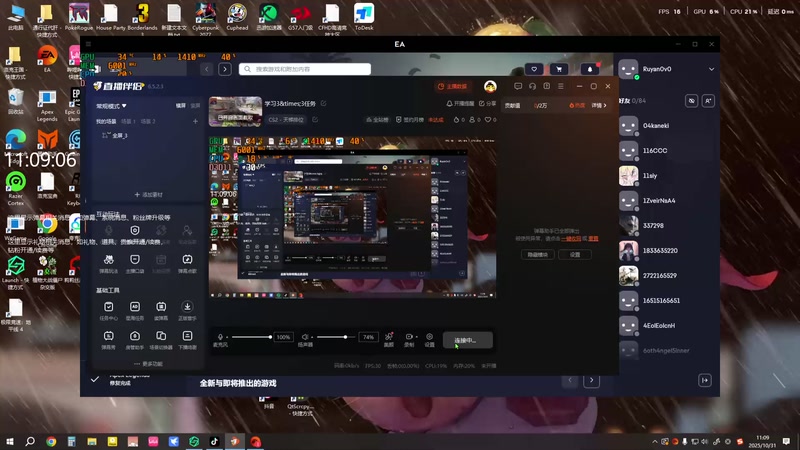This screenshot has height=450, width=800.
Task: Click the 分享 share link
Action: pos(487,104)
